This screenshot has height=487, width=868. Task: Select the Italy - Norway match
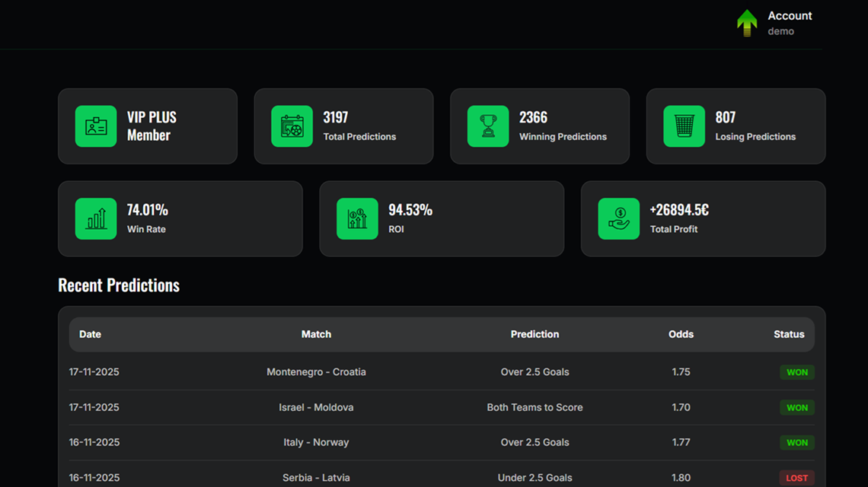316,442
